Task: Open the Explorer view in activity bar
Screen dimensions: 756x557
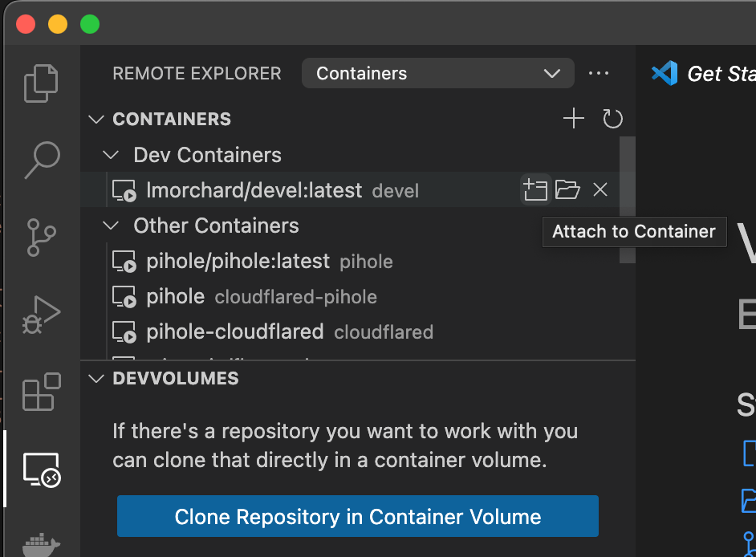Action: 41,83
